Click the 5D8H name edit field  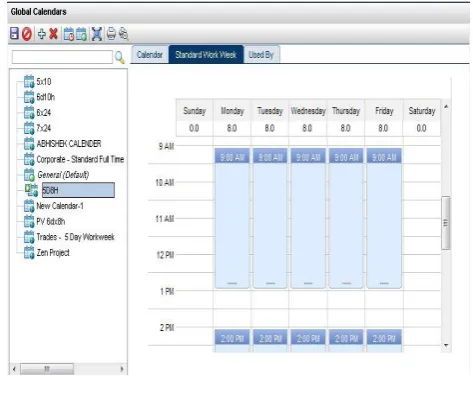tap(78, 190)
